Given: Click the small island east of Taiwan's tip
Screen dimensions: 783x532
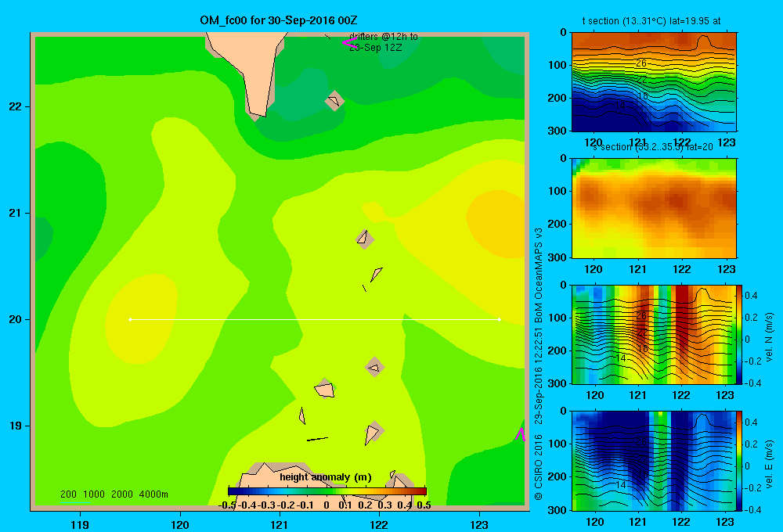Looking at the screenshot, I should coord(334,101).
